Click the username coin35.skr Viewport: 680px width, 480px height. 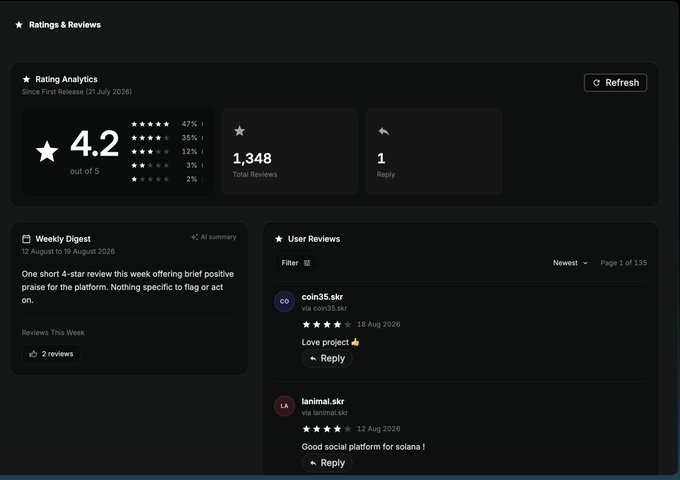322,297
